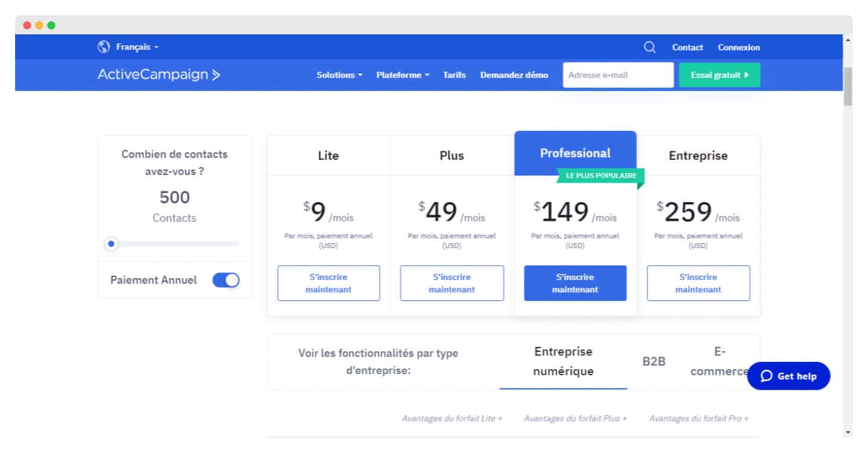This screenshot has width=868, height=453.
Task: Sign up for the Plus plan
Action: click(452, 283)
